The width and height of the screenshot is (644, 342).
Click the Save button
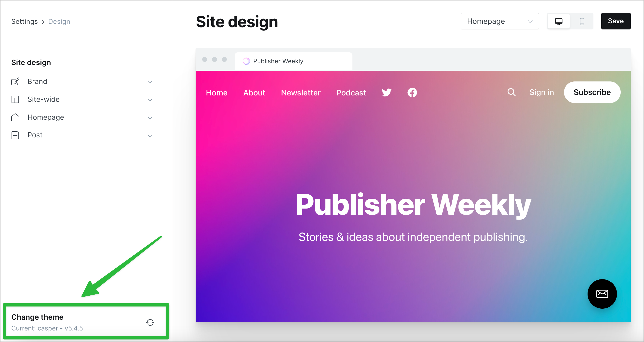pyautogui.click(x=616, y=21)
